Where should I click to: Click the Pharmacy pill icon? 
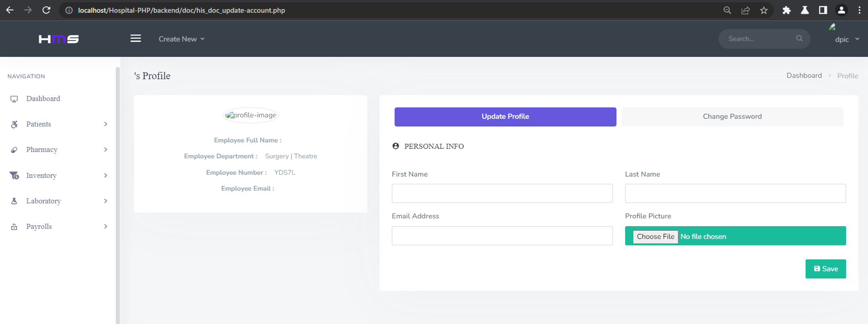(14, 150)
